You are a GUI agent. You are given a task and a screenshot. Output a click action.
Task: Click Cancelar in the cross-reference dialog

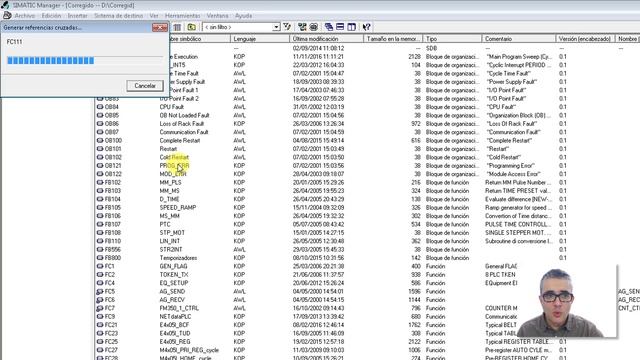click(x=145, y=86)
